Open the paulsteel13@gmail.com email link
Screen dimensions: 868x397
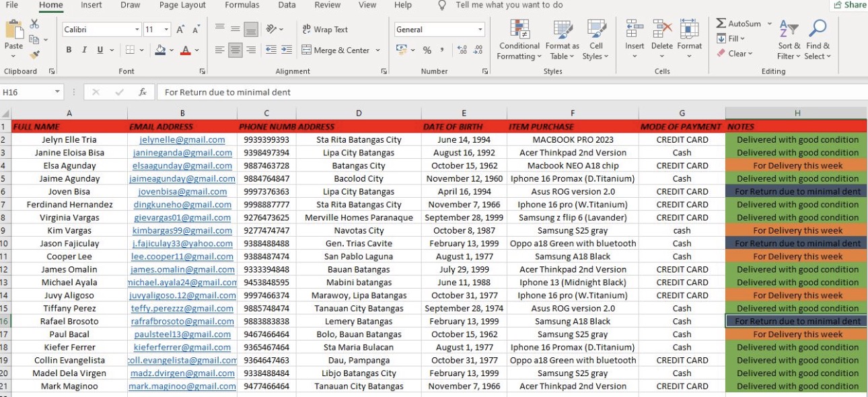pyautogui.click(x=182, y=334)
